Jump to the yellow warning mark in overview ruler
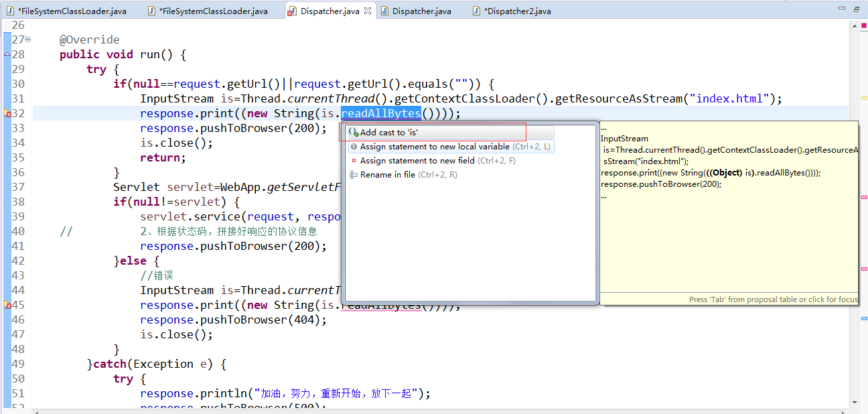Viewport: 868px width, 414px height. point(863,98)
